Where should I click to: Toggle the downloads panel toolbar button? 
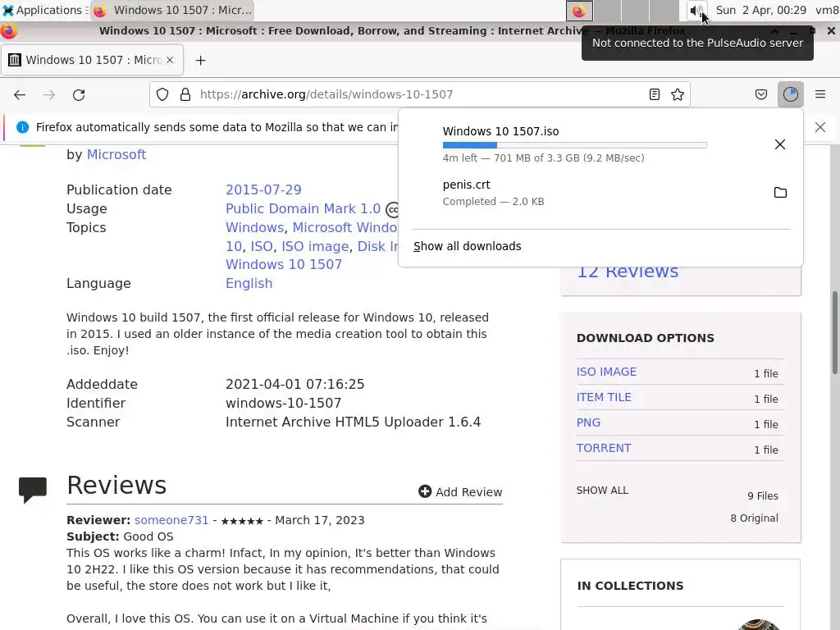790,95
